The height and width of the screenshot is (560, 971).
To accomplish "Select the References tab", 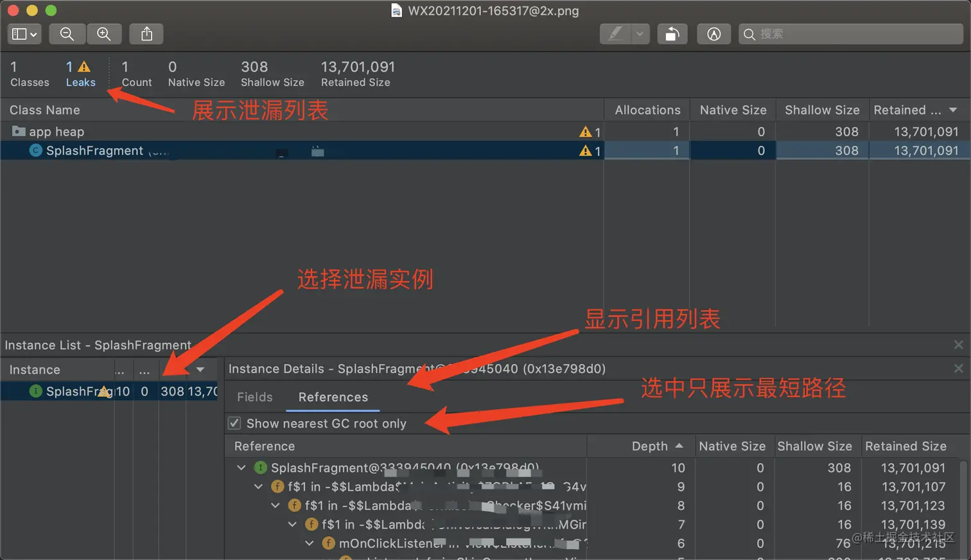I will coord(332,397).
